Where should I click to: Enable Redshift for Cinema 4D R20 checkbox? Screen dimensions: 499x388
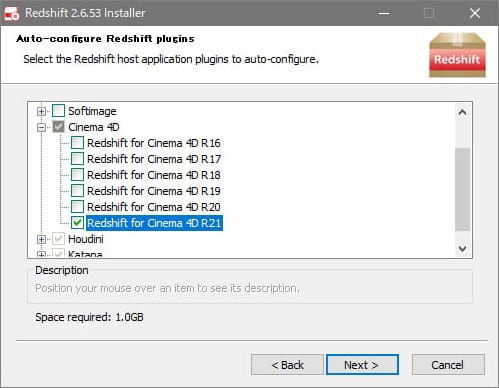(x=77, y=207)
